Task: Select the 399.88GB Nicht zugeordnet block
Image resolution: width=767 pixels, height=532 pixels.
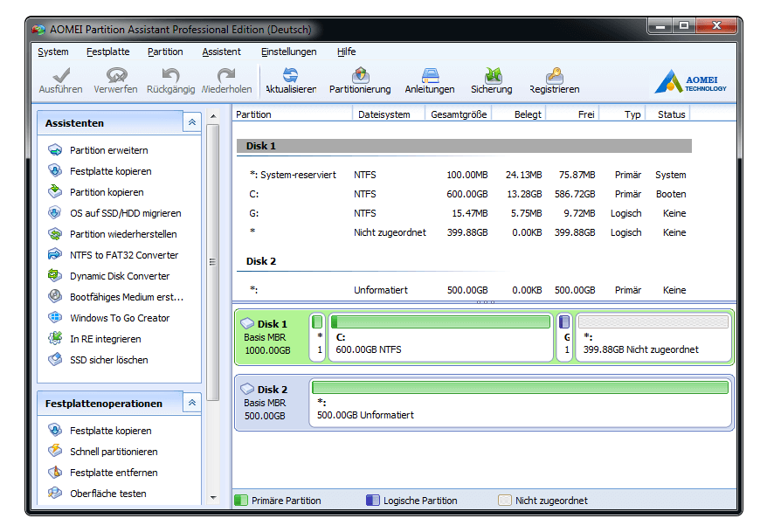Action: (x=653, y=337)
